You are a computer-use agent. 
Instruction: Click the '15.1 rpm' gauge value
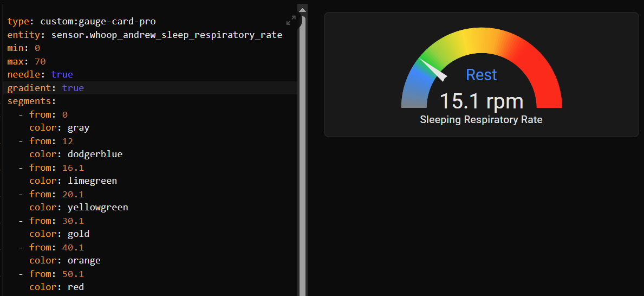(482, 101)
